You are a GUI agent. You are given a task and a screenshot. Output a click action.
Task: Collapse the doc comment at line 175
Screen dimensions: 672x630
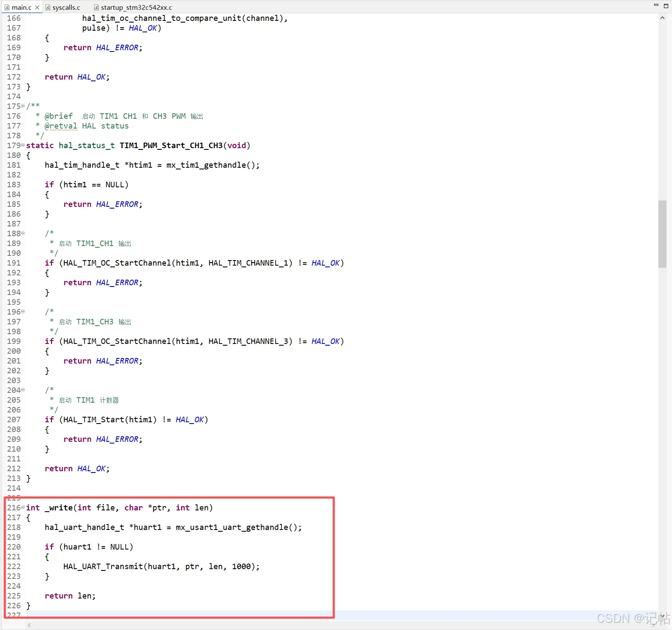click(23, 106)
